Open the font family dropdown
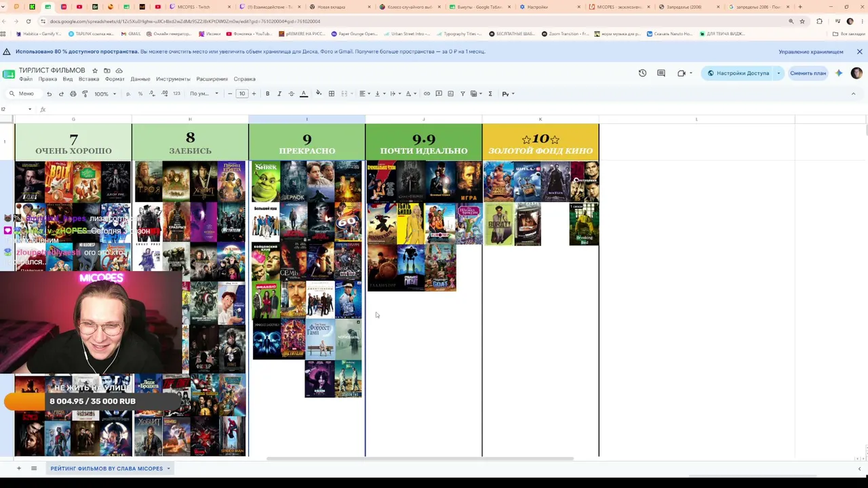This screenshot has width=868, height=488. click(x=204, y=94)
